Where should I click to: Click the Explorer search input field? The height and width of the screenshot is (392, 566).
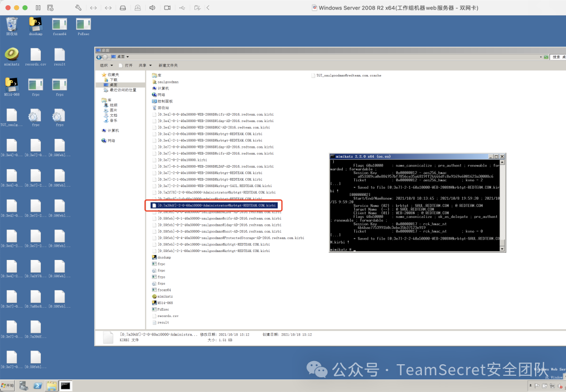point(559,57)
